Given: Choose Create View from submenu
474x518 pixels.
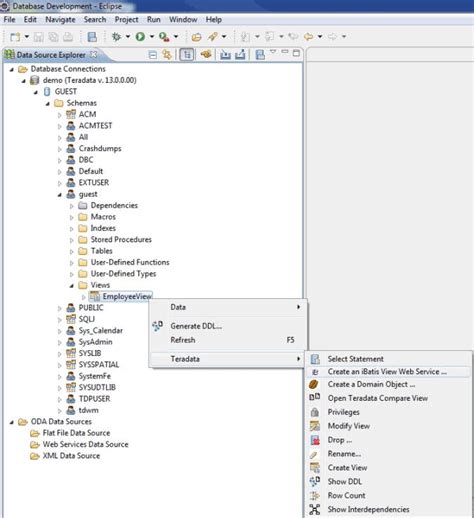Looking at the screenshot, I should point(389,468).
